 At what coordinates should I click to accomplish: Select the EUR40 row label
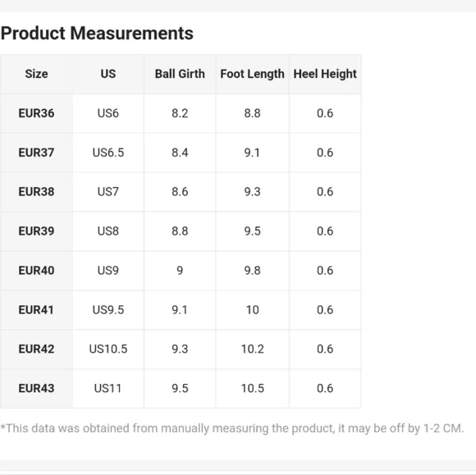click(x=36, y=271)
